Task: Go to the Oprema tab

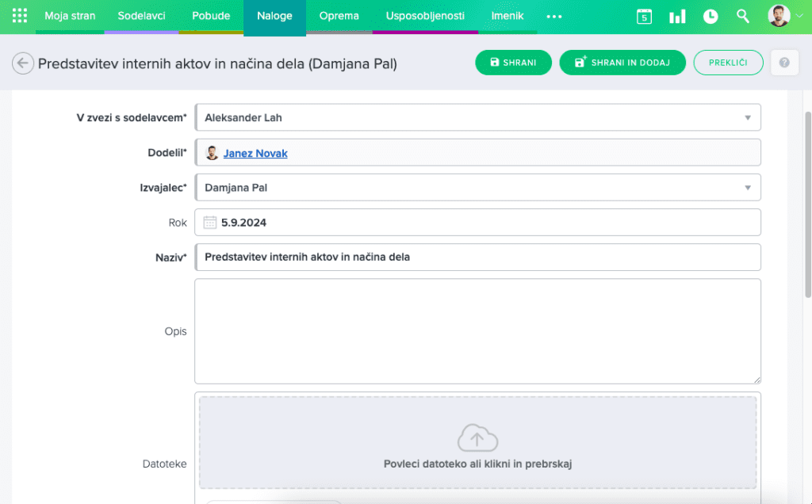Action: tap(339, 16)
